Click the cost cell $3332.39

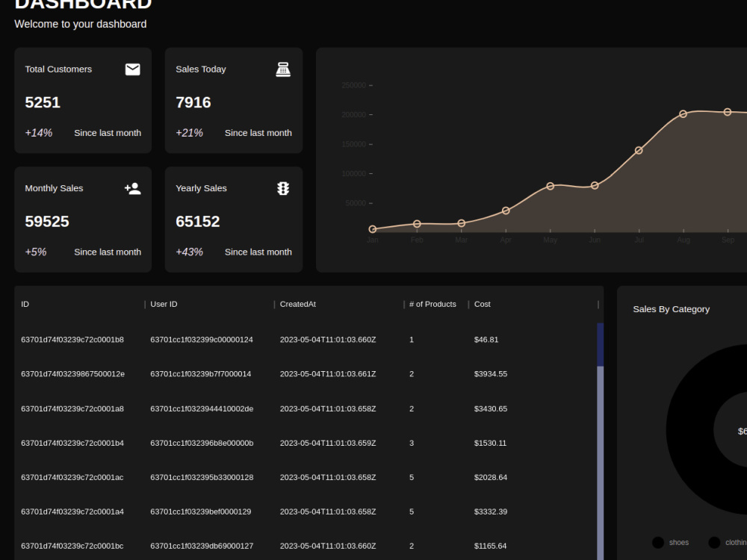coord(491,511)
